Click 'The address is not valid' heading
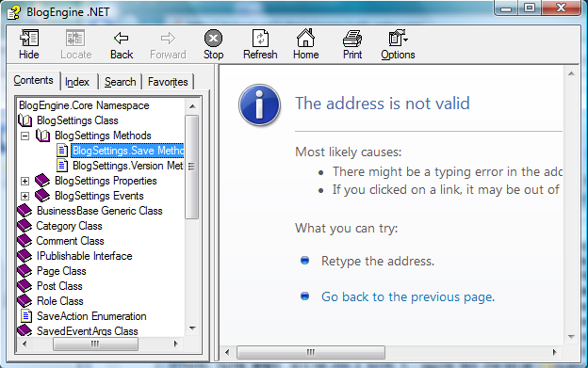 (x=383, y=104)
